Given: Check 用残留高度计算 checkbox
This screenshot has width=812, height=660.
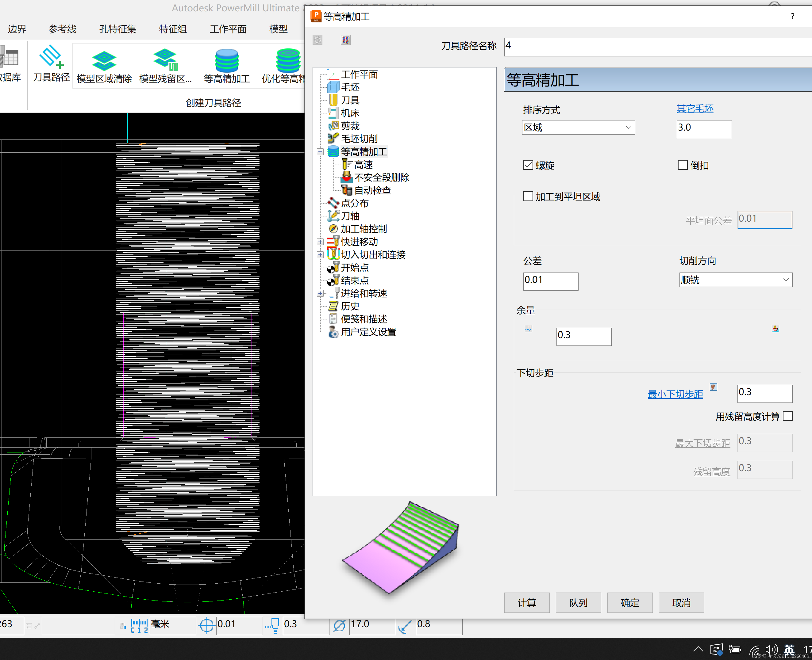Looking at the screenshot, I should [x=788, y=416].
